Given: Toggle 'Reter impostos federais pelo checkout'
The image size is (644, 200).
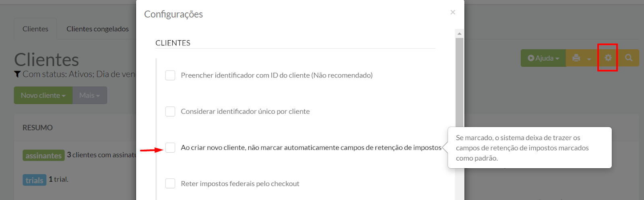Looking at the screenshot, I should [x=170, y=184].
